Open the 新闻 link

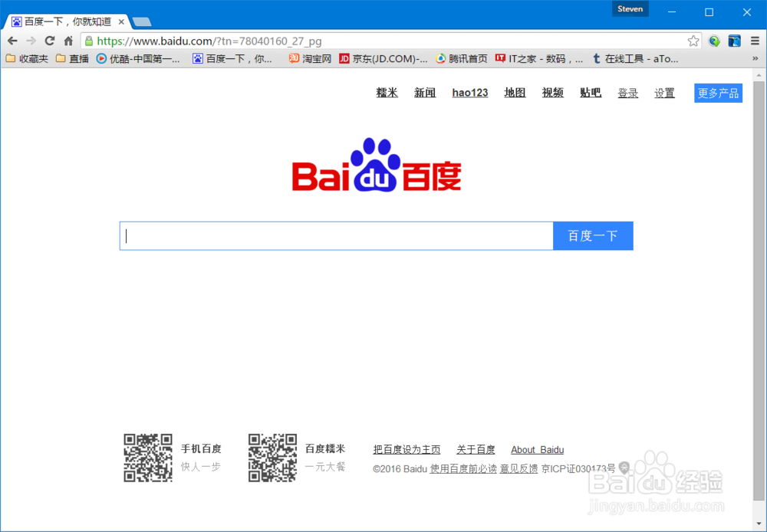[425, 93]
